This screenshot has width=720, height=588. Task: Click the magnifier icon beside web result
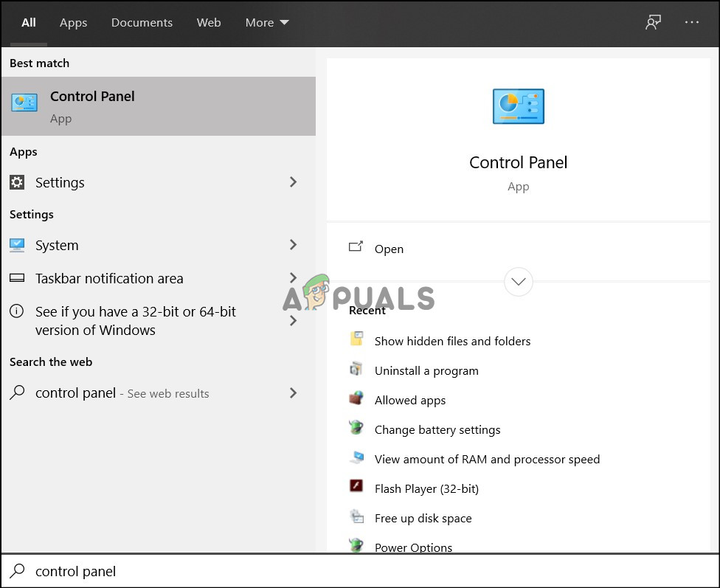point(17,392)
